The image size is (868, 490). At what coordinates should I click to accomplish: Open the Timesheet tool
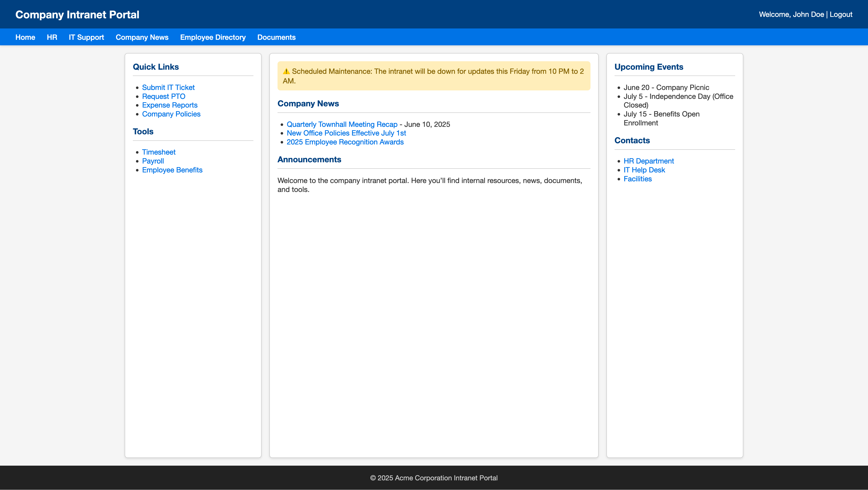[158, 152]
